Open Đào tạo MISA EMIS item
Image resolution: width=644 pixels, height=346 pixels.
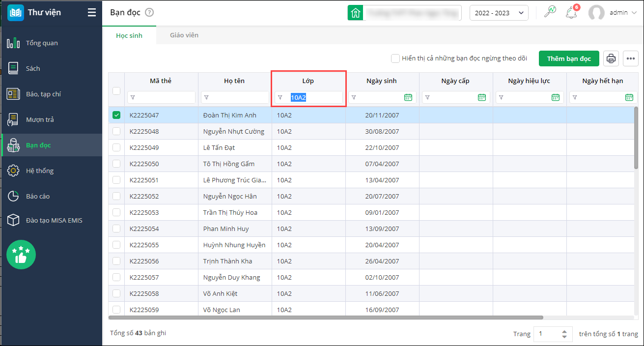(51, 220)
